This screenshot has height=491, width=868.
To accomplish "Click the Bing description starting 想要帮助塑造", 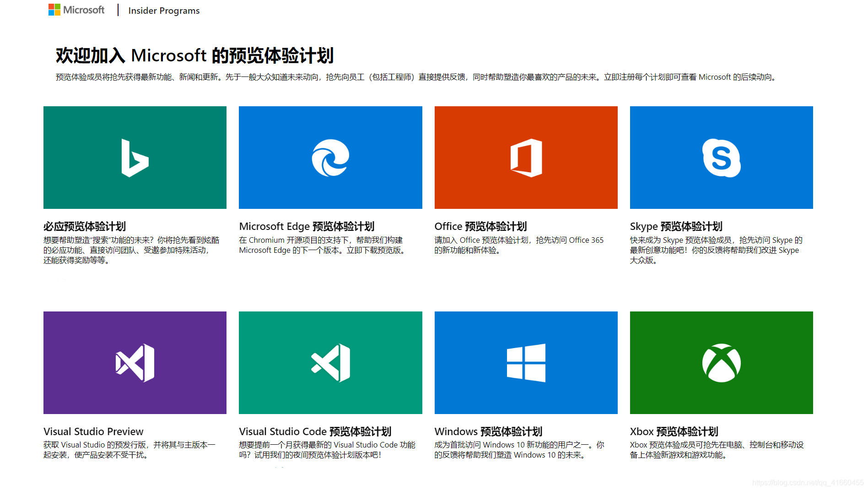I will [132, 250].
